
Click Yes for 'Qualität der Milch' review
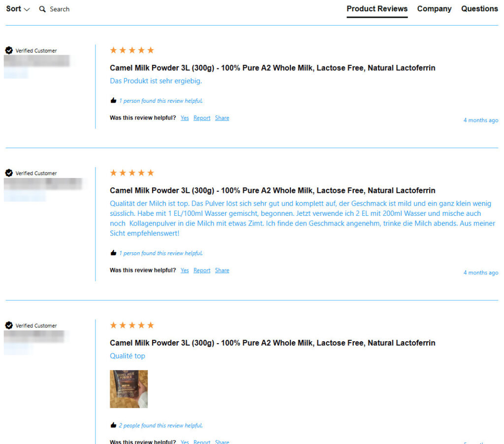[185, 270]
